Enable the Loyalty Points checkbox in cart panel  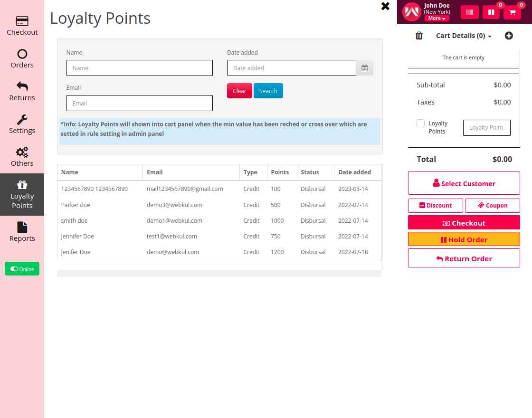click(420, 123)
